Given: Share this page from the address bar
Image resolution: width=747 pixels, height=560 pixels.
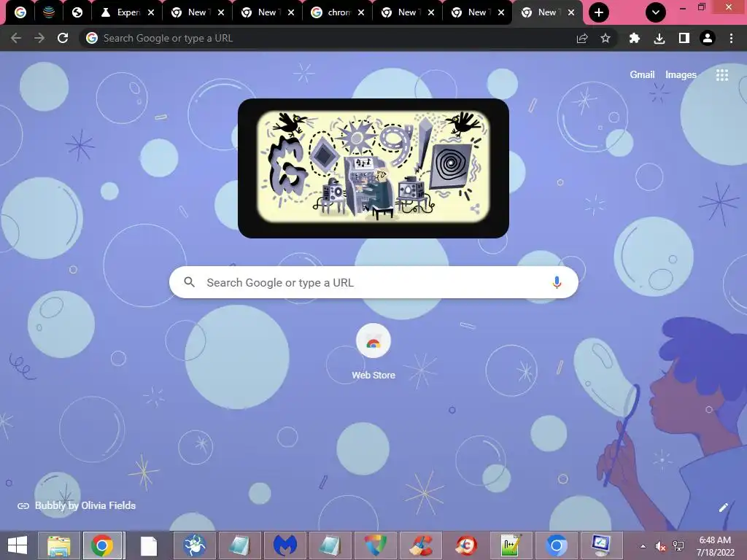Looking at the screenshot, I should pos(581,38).
